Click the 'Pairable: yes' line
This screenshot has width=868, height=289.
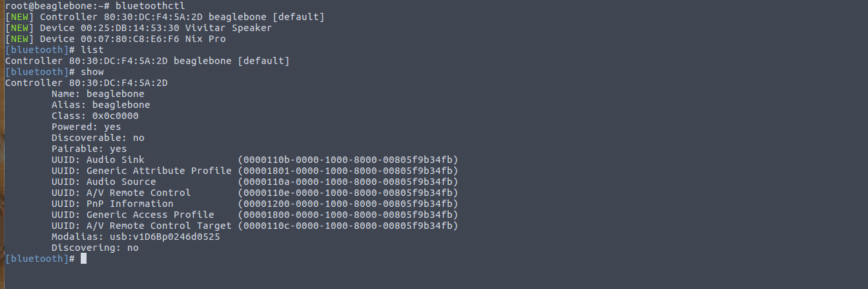pos(89,149)
